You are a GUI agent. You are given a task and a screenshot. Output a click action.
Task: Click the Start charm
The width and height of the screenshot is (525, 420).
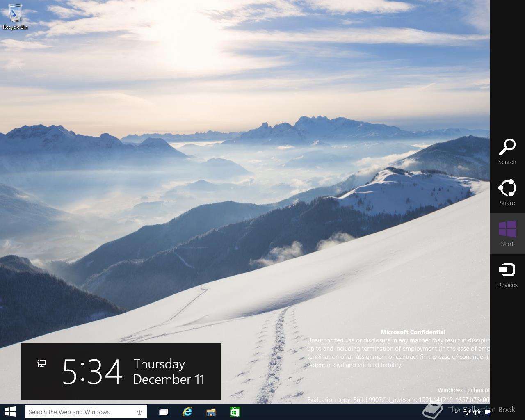[507, 234]
